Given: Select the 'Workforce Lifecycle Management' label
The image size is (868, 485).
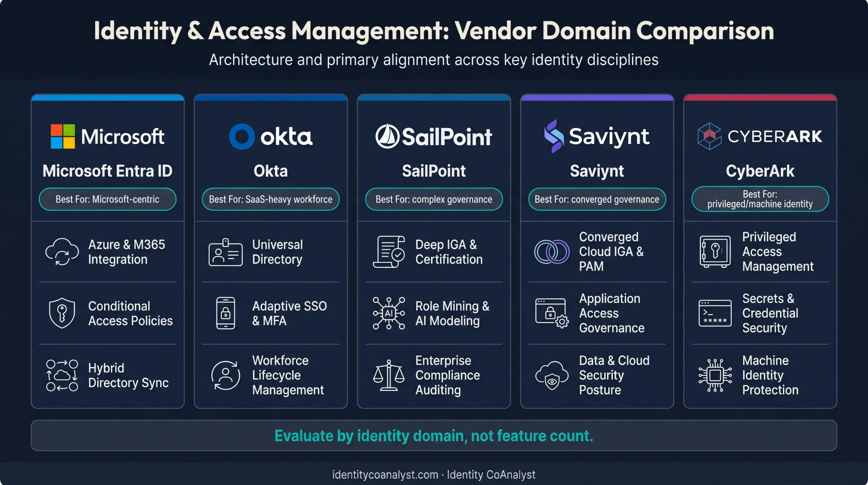Looking at the screenshot, I should coord(288,375).
